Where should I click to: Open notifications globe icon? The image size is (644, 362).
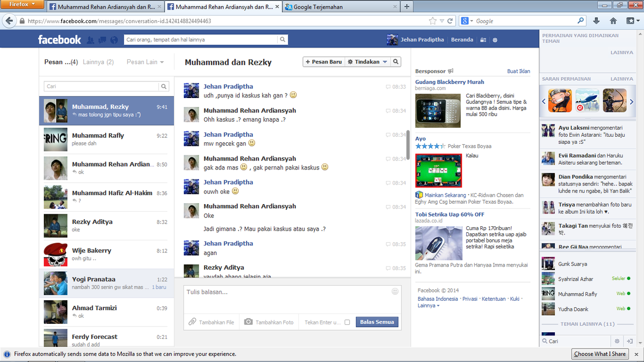pyautogui.click(x=114, y=40)
